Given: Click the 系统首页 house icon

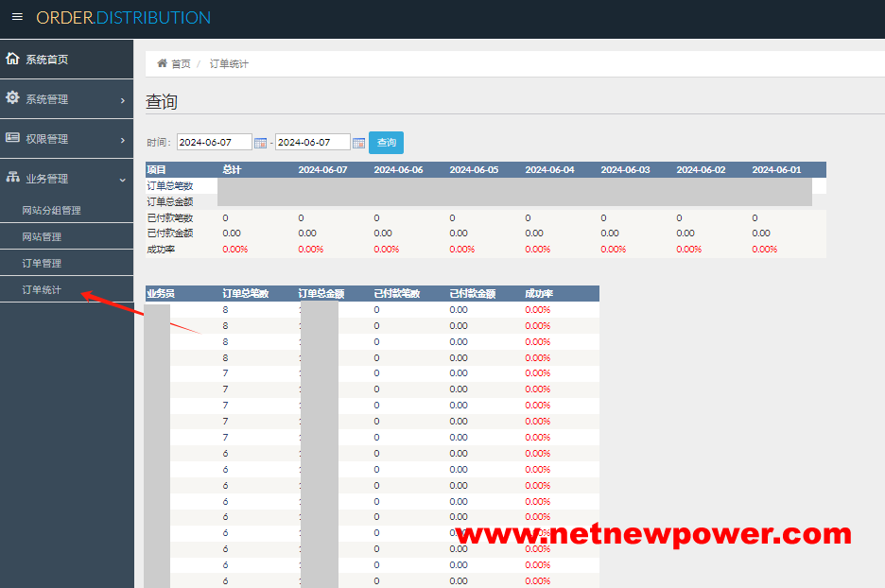Looking at the screenshot, I should (12, 59).
